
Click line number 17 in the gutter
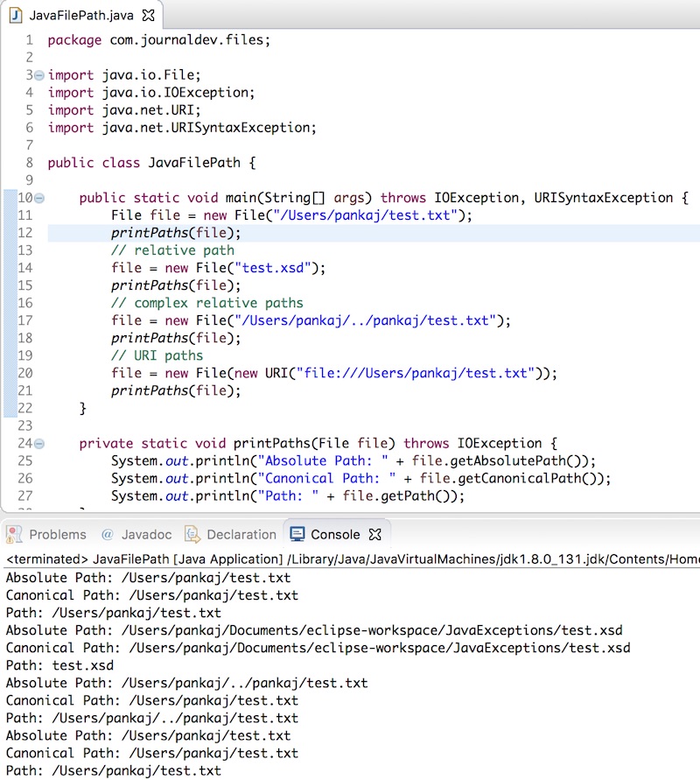coord(25,320)
